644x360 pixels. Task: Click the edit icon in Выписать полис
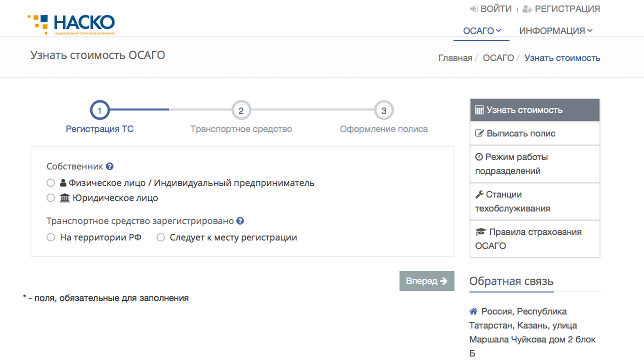[479, 133]
